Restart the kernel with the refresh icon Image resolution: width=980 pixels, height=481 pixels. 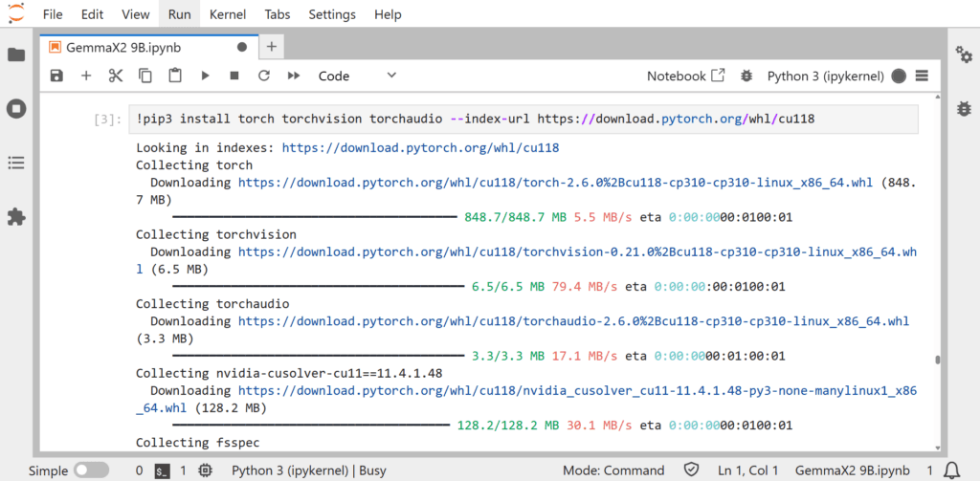coord(264,76)
